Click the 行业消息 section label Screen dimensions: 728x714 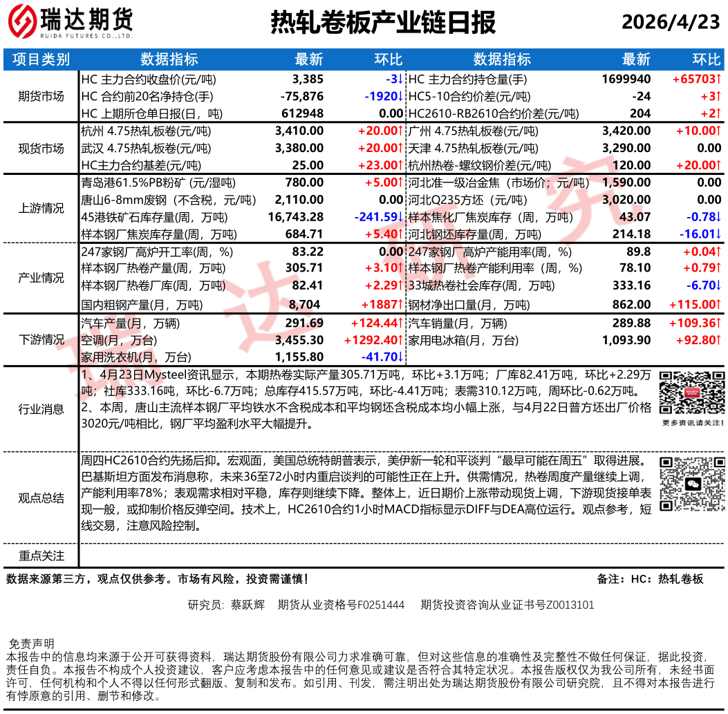[41, 409]
